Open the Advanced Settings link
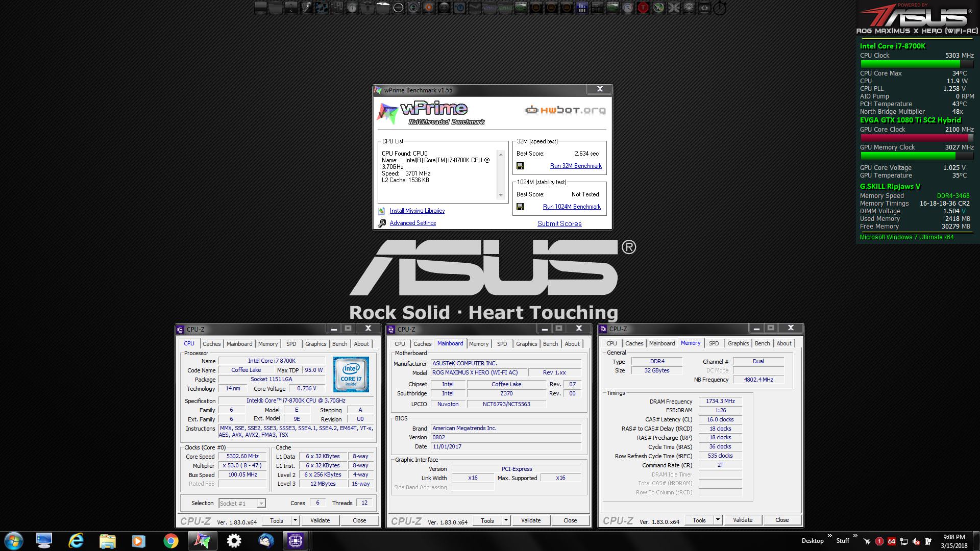Viewport: 980px width, 551px height. pyautogui.click(x=413, y=223)
